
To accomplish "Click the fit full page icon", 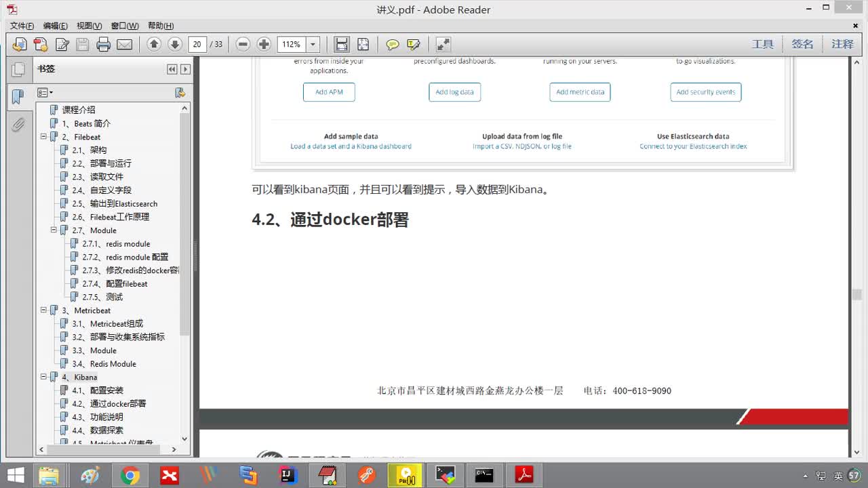I will pos(363,44).
